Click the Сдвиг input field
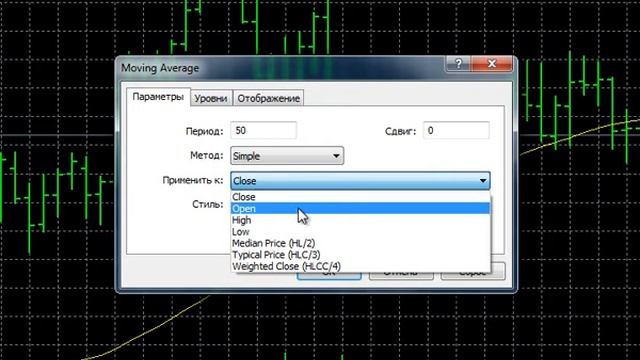The width and height of the screenshot is (640, 360). [x=456, y=131]
